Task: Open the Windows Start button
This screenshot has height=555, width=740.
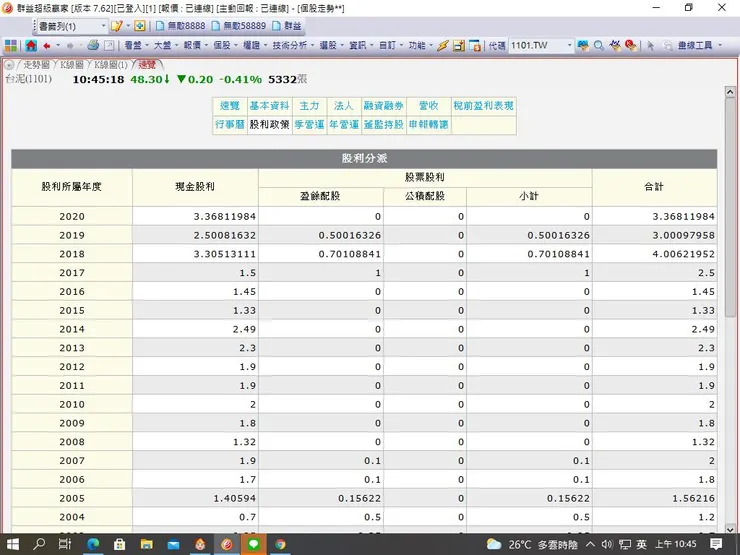Action: [x=13, y=544]
